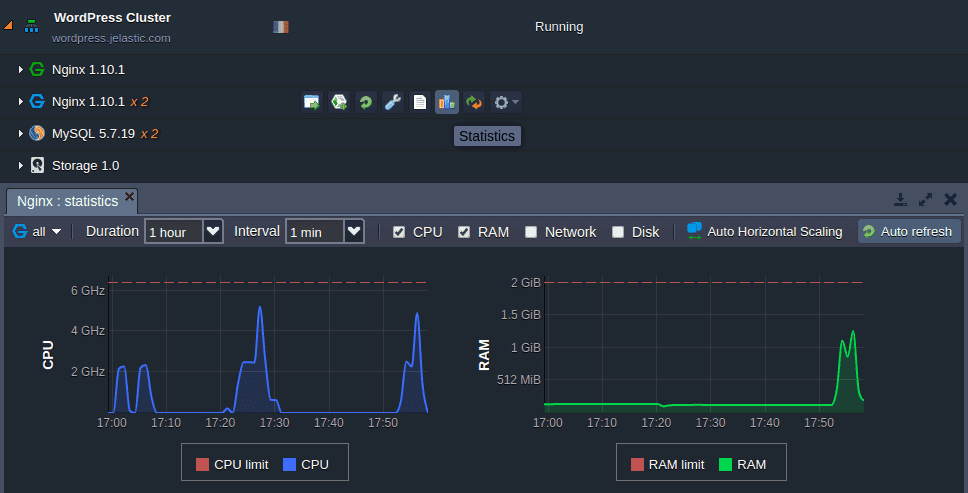The height and width of the screenshot is (493, 968).
Task: Click the 'x 2' count beside Nginx
Action: coord(140,101)
